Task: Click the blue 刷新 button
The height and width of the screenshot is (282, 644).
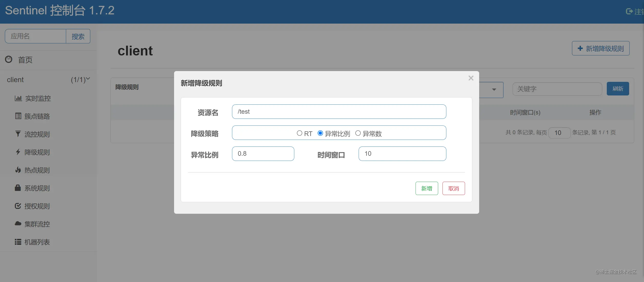Action: [x=618, y=89]
